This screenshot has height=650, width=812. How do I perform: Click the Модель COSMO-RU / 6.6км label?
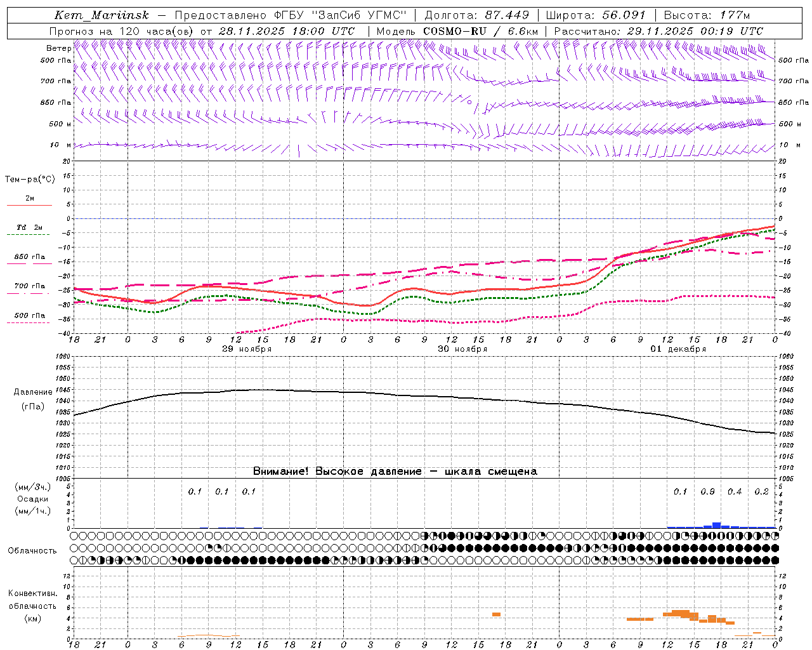[x=457, y=31]
